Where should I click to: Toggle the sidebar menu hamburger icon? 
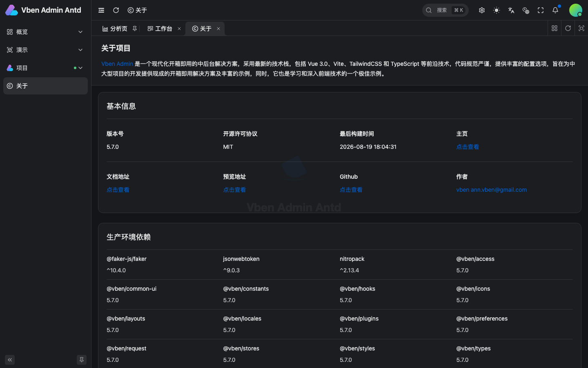pos(101,10)
